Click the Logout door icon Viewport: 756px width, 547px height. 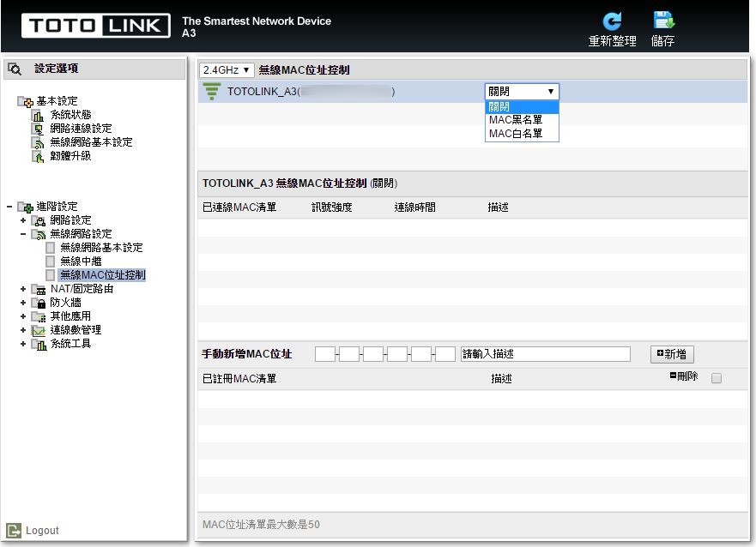pos(14,530)
